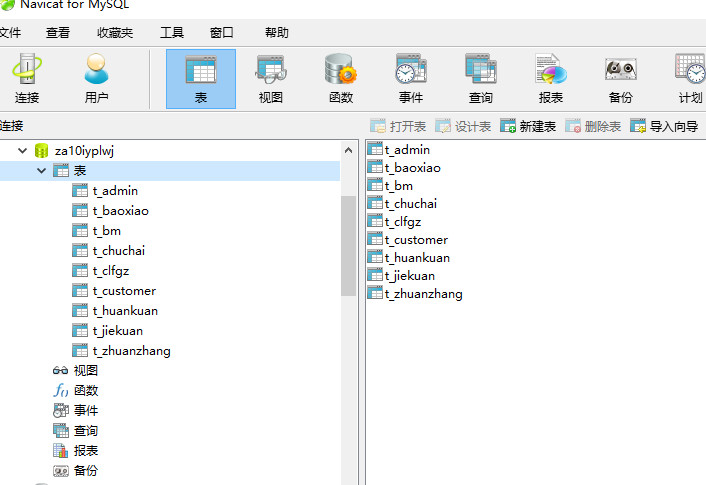Open the Query (查询) toolbar icon
706x485 pixels.
pyautogui.click(x=480, y=79)
